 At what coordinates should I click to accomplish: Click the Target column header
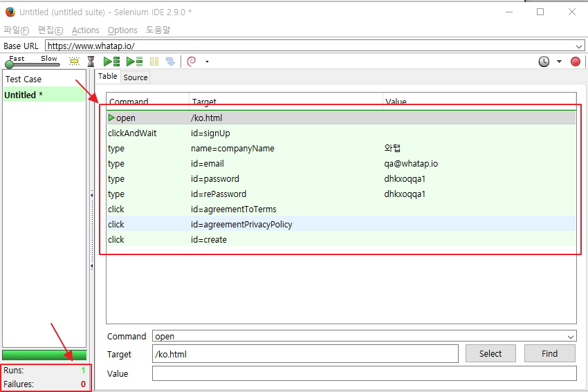coord(286,101)
